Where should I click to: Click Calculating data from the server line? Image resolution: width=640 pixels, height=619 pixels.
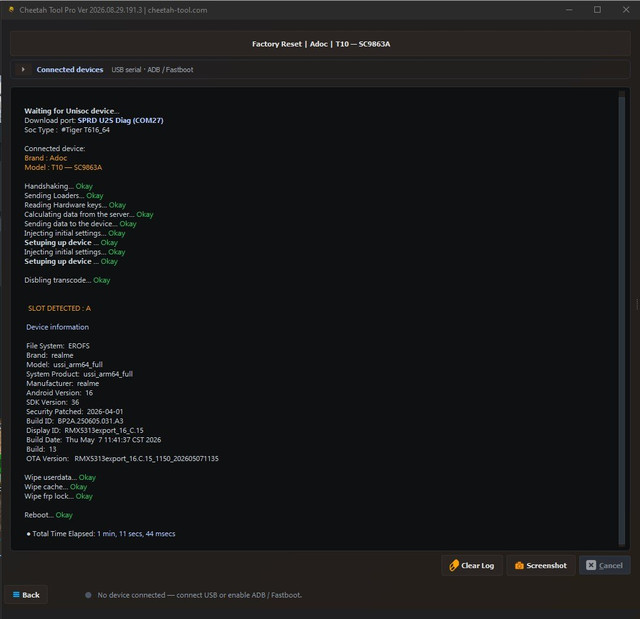point(89,214)
